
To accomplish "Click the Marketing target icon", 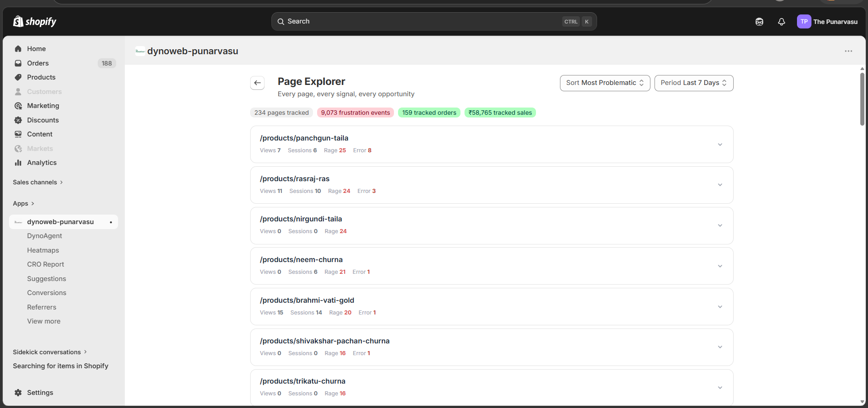I will pos(18,106).
